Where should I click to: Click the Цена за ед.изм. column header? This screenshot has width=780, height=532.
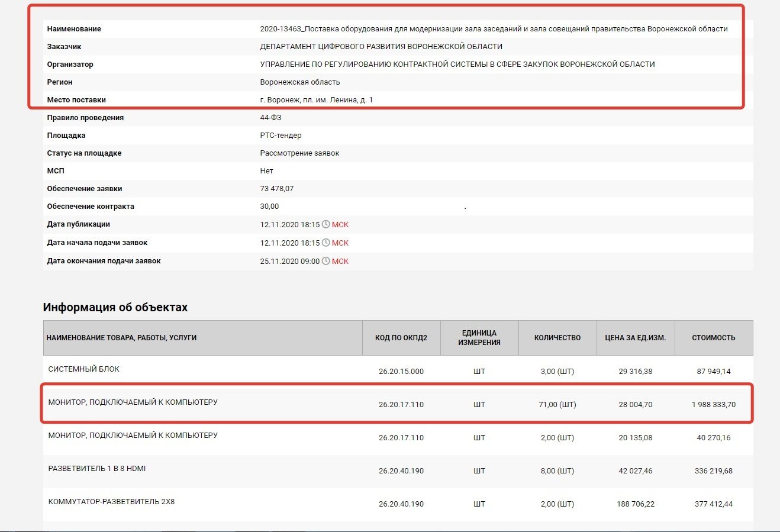tap(635, 338)
